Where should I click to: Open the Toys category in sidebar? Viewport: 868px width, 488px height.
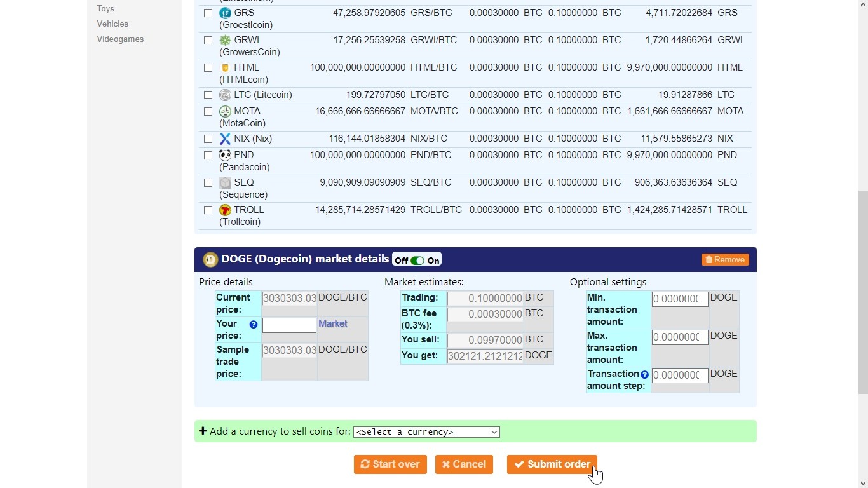[x=105, y=9]
